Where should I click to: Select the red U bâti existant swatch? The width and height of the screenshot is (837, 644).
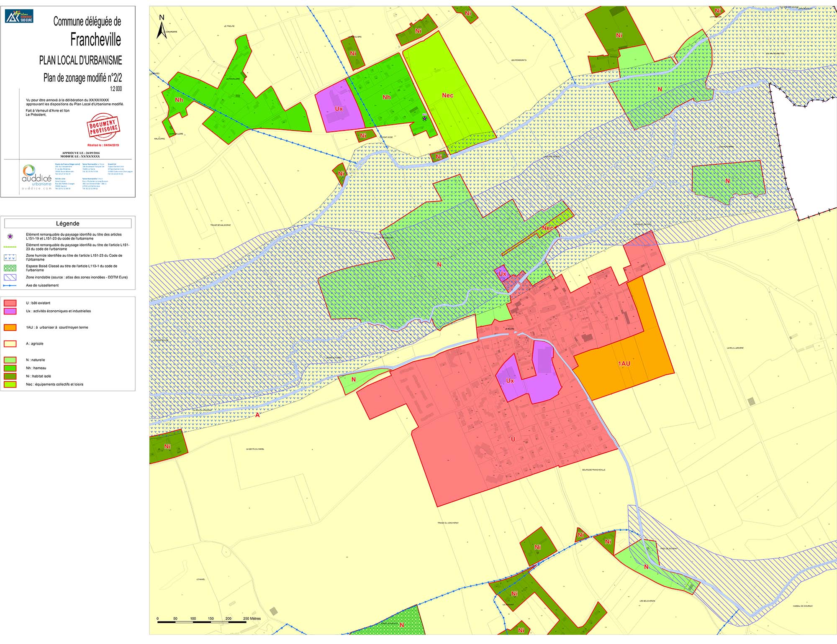10,303
